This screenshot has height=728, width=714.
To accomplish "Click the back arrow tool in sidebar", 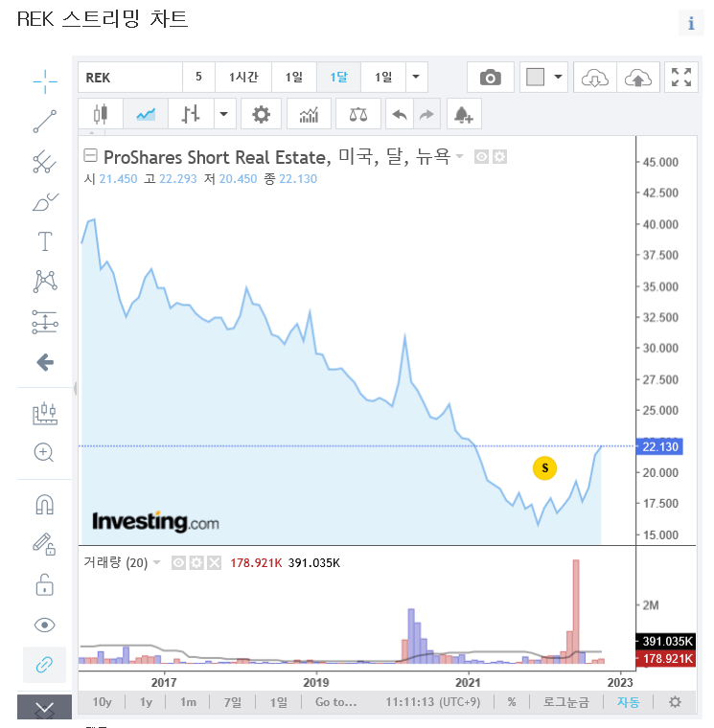I will 45,362.
